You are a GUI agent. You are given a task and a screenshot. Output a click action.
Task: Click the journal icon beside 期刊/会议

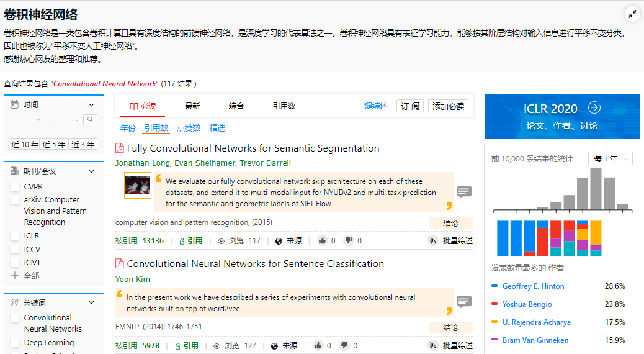14,171
